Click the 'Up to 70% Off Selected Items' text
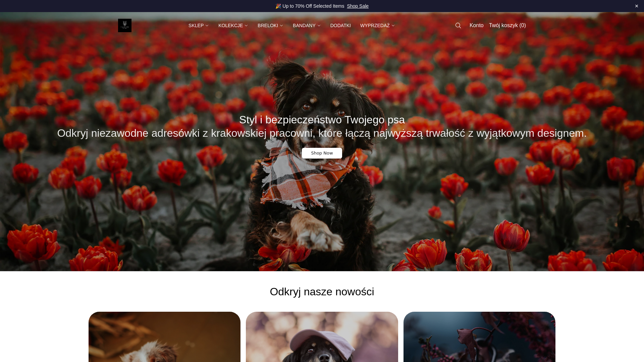Viewport: 644px width, 362px height. point(313,6)
